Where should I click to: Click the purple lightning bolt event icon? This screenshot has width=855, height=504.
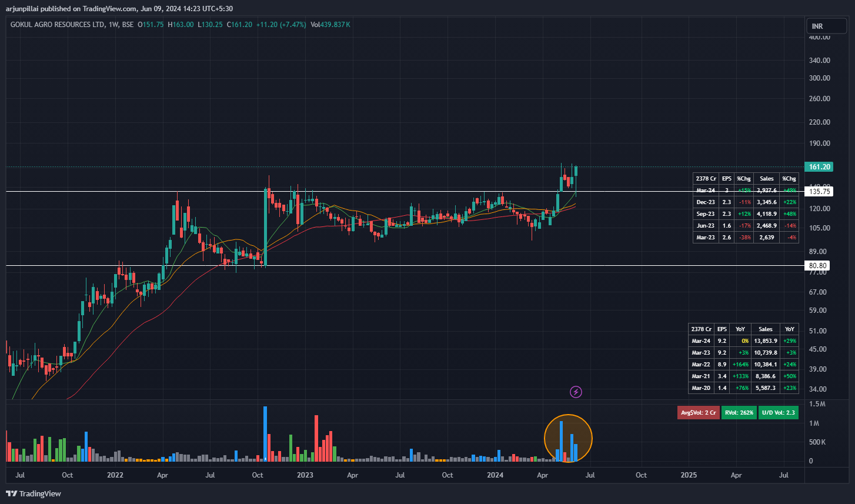[x=576, y=392]
